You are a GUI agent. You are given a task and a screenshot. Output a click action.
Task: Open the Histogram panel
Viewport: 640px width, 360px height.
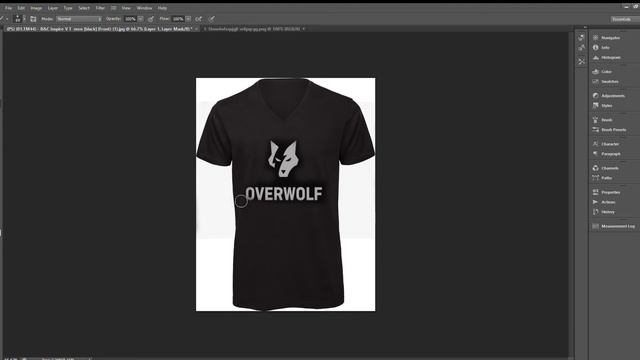coord(607,58)
